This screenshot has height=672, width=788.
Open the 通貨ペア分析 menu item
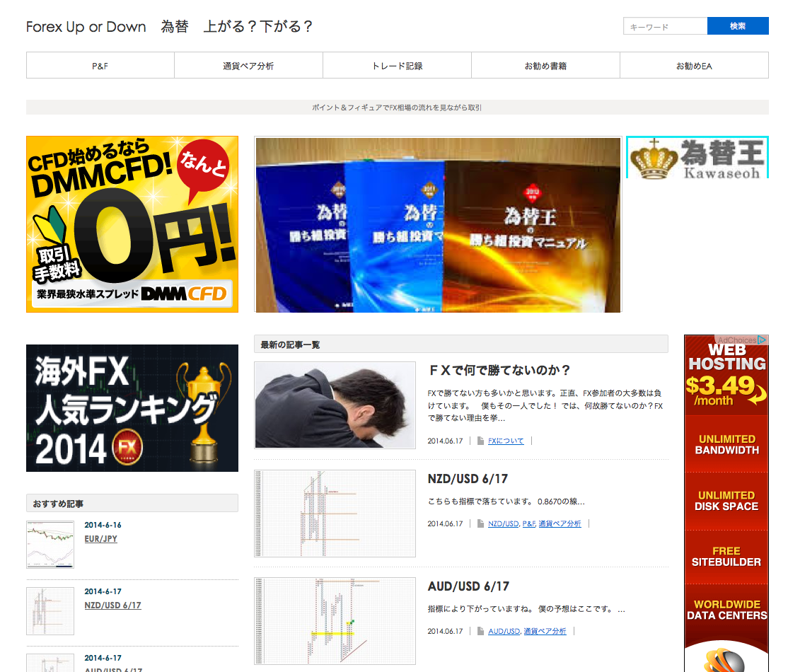pyautogui.click(x=248, y=65)
